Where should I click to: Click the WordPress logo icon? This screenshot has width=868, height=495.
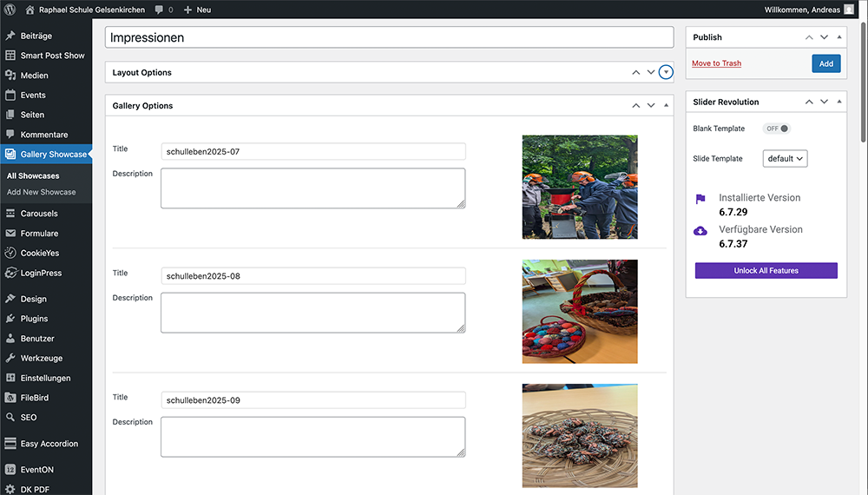10,10
